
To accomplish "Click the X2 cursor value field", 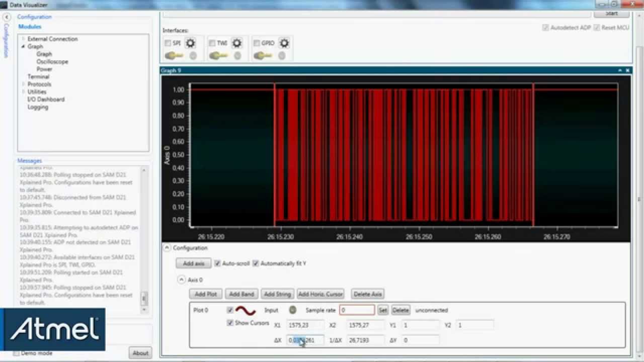I will click(366, 325).
